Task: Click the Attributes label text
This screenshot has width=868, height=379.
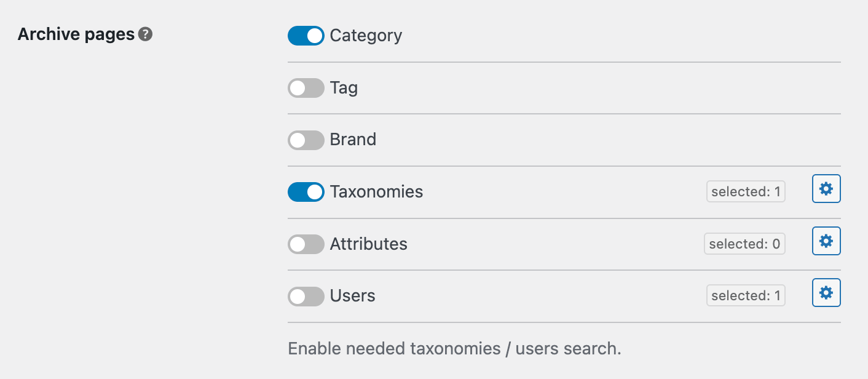Action: pyautogui.click(x=368, y=244)
